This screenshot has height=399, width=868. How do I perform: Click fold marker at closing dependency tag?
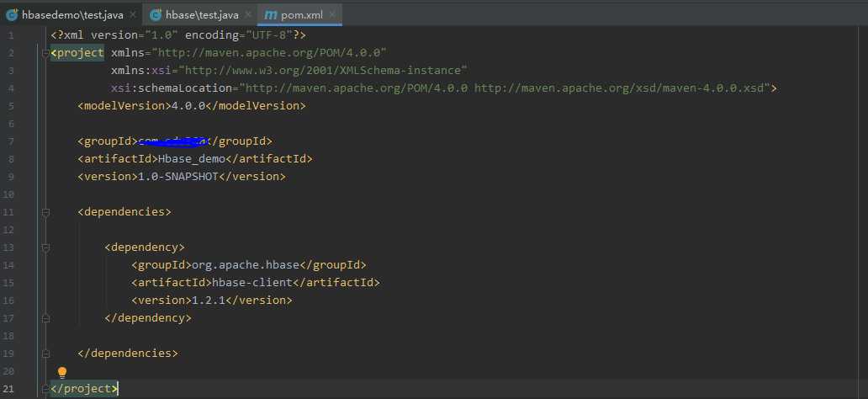click(45, 319)
